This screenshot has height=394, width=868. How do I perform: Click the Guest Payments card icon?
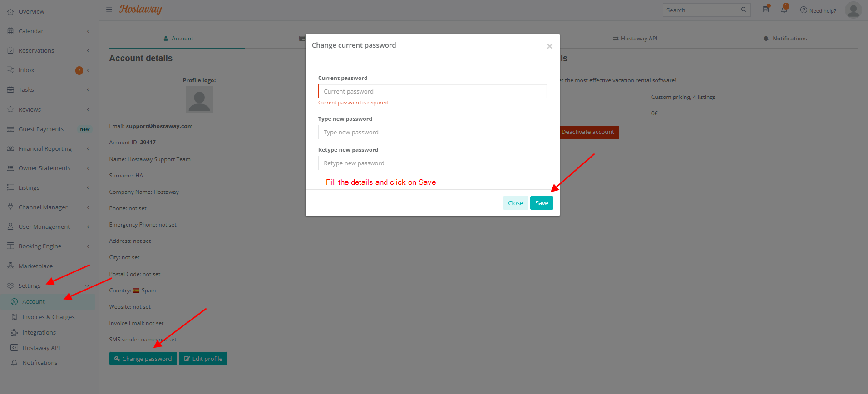tap(10, 129)
